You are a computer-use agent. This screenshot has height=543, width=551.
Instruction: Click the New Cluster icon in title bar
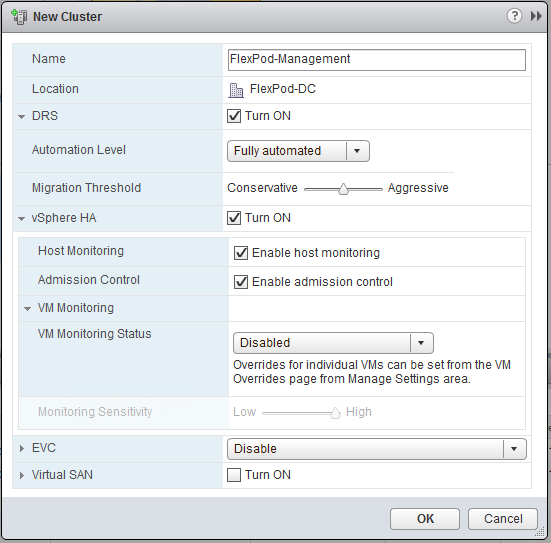(x=19, y=17)
